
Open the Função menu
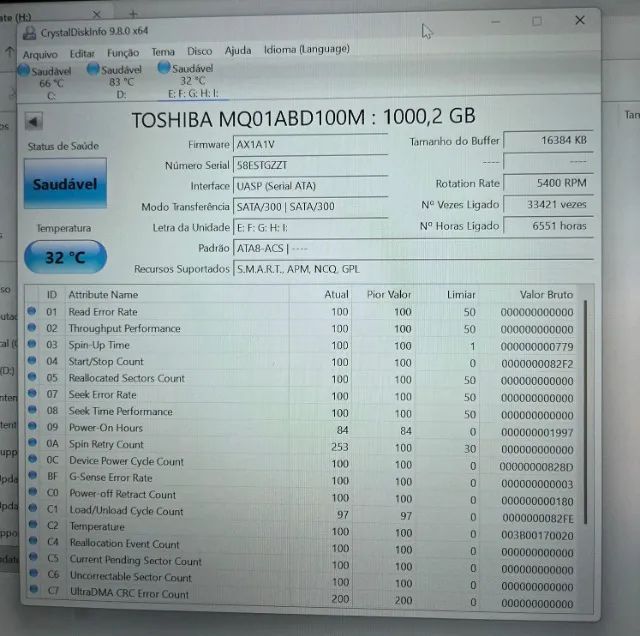tap(123, 53)
